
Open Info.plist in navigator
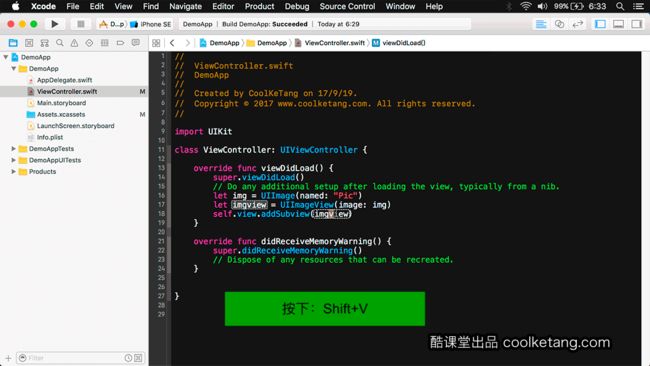[x=50, y=137]
